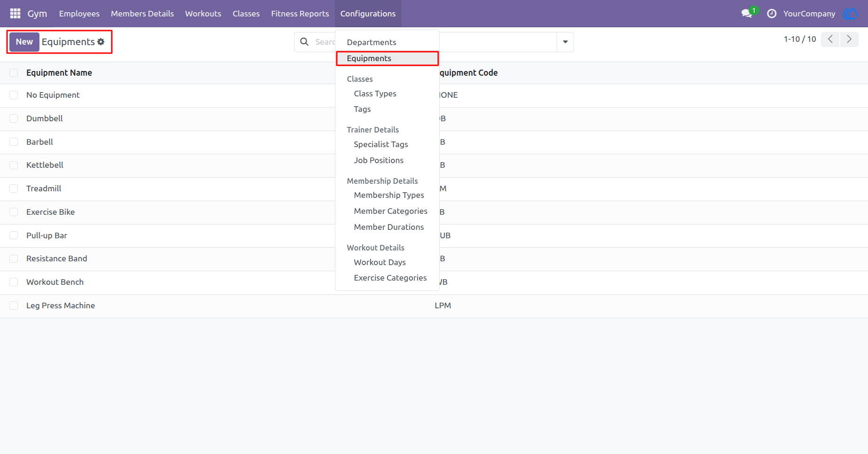
Task: Open the Equipments settings gear icon
Action: click(x=101, y=42)
